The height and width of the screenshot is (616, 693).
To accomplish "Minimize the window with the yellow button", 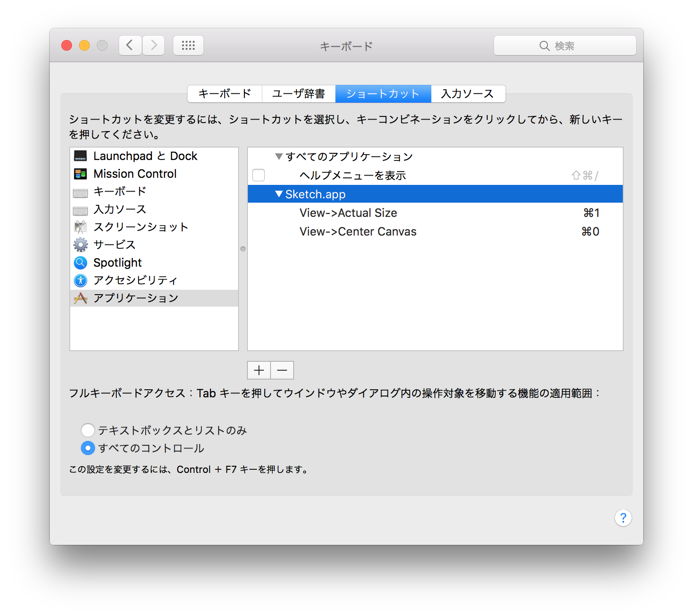I will point(84,45).
